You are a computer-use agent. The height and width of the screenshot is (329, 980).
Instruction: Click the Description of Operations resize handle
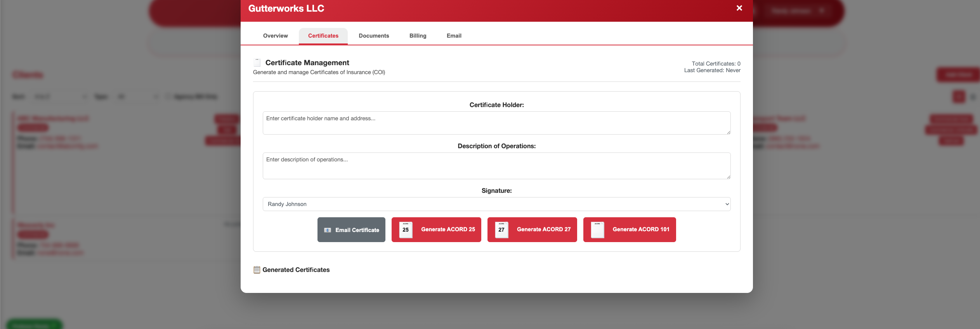tap(728, 177)
